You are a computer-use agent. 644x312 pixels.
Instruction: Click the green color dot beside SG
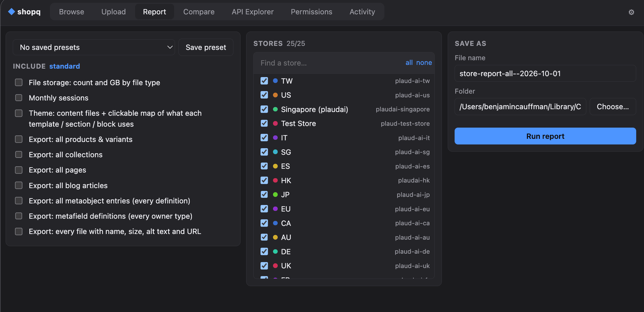[x=275, y=152]
